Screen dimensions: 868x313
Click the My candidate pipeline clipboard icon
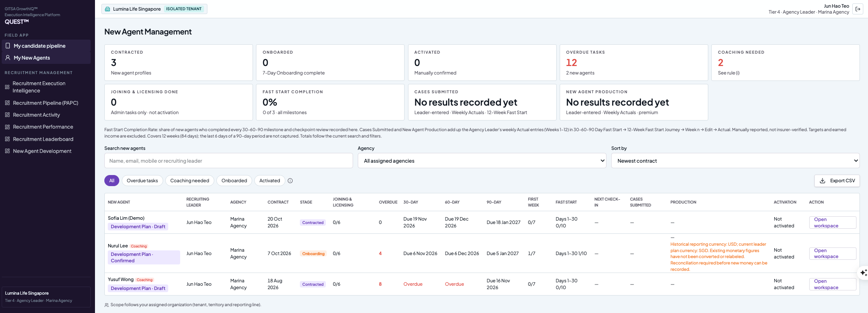[8, 46]
